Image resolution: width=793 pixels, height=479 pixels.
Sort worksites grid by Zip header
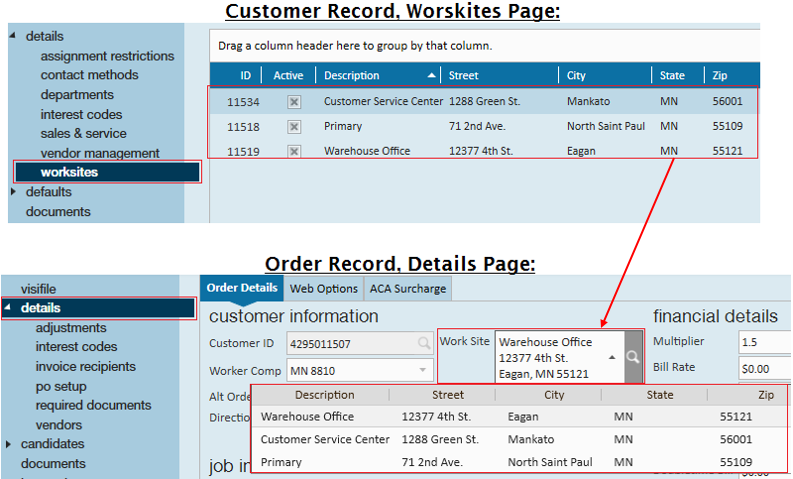click(720, 75)
